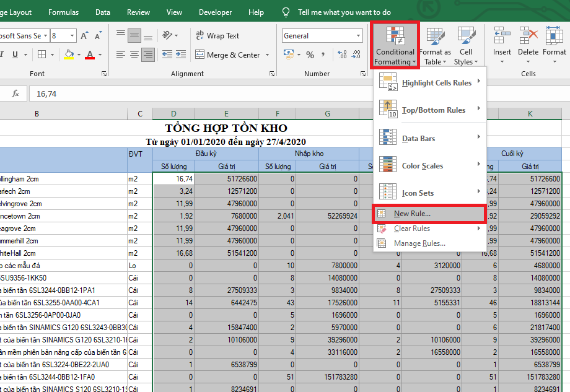Click the yellow Fill Color bucket
570x392 pixels.
pyautogui.click(x=69, y=55)
